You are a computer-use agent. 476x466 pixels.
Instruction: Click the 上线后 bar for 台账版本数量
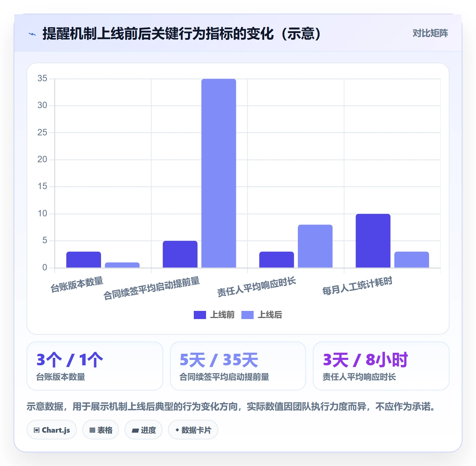122,265
